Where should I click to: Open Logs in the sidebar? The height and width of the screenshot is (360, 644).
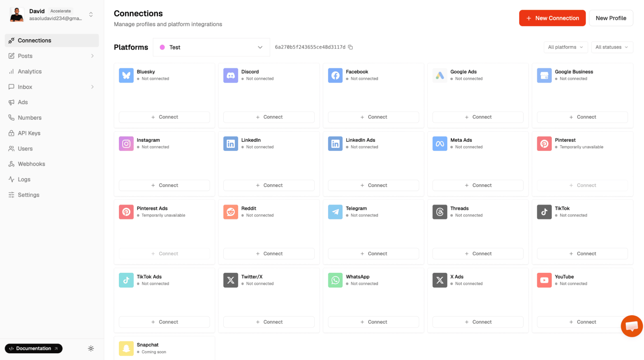[x=52, y=179]
